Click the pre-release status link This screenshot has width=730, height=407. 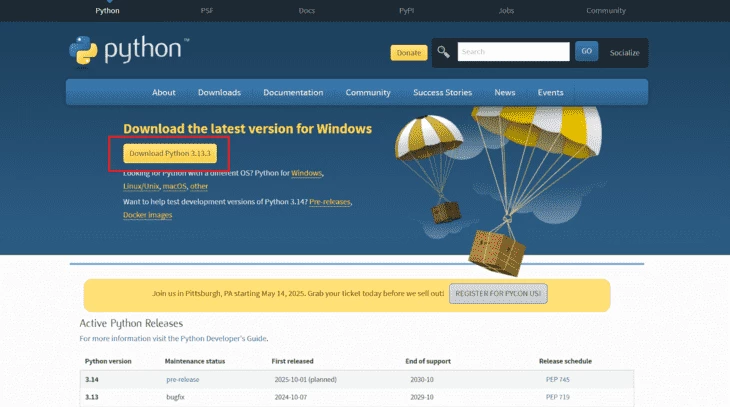182,380
